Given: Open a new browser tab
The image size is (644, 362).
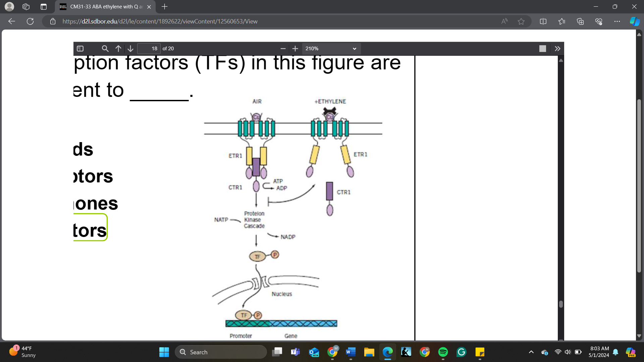Looking at the screenshot, I should pos(164,6).
